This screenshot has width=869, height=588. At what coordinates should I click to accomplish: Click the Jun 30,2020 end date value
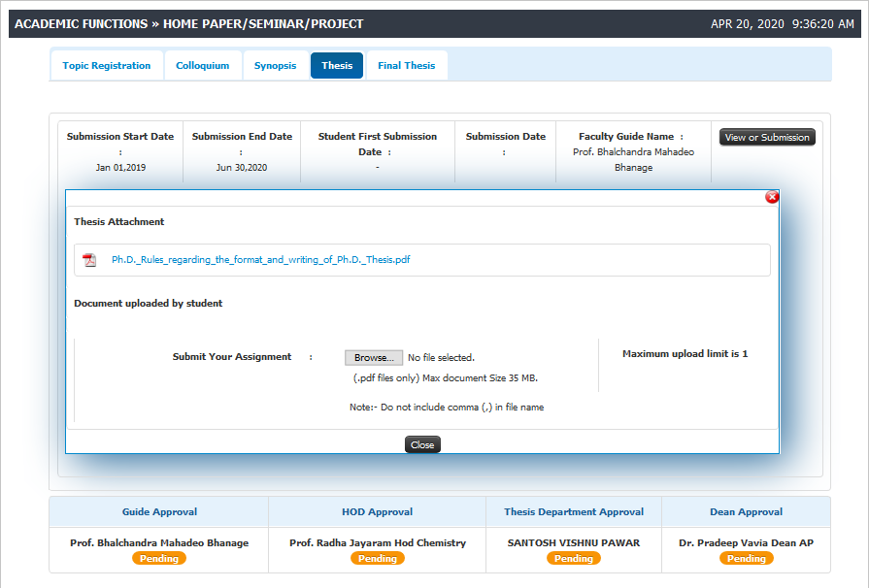tap(242, 167)
